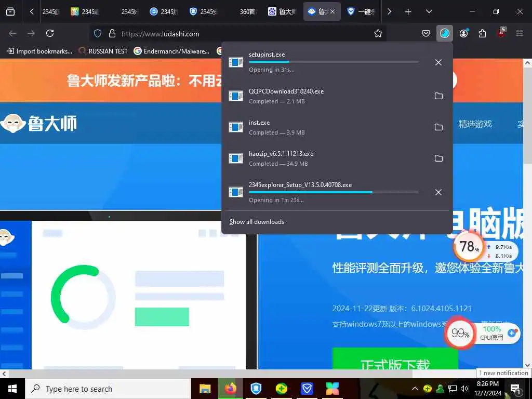532x399 pixels.
Task: Open the list all tabs dropdown
Action: point(429,12)
